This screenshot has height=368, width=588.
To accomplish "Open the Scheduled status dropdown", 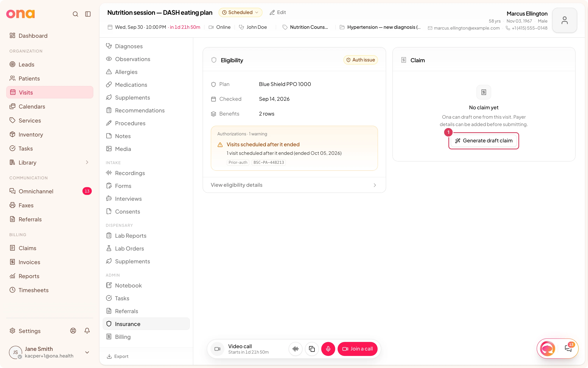I will click(x=240, y=12).
